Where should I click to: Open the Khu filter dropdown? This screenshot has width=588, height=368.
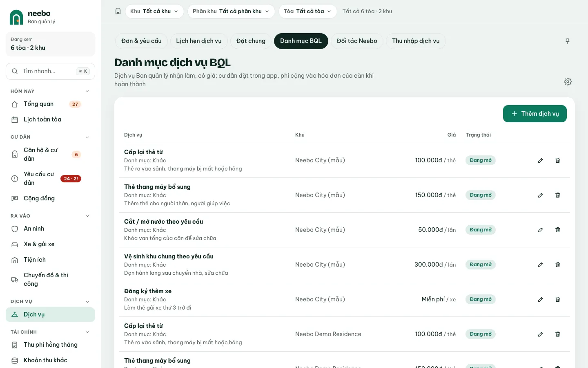tap(154, 11)
